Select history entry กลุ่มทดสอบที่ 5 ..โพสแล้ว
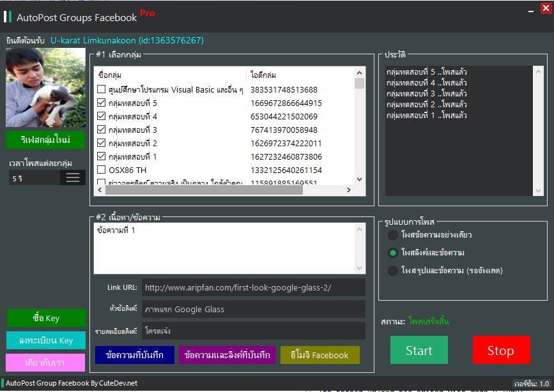554x392 pixels. tap(426, 72)
